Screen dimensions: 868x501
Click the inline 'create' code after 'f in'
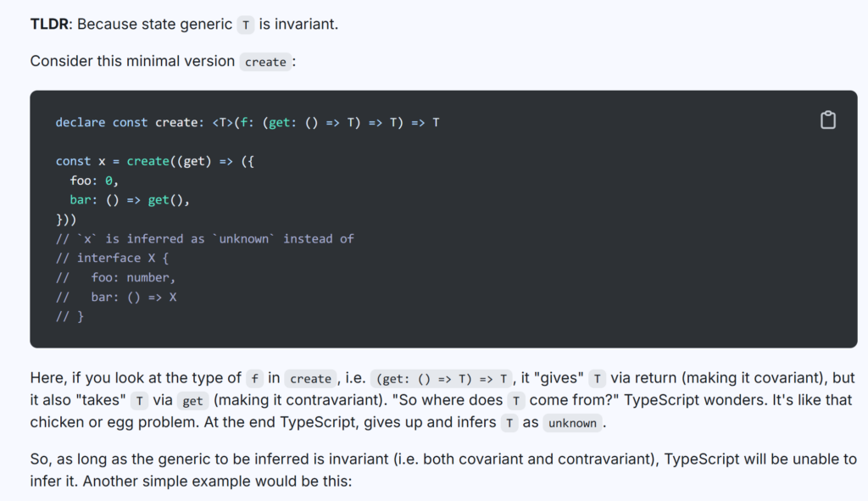pyautogui.click(x=310, y=379)
